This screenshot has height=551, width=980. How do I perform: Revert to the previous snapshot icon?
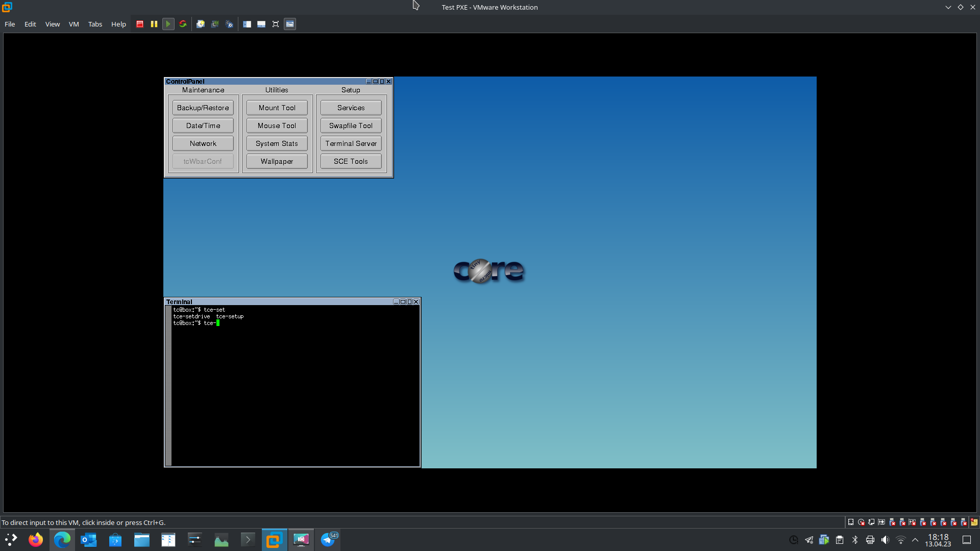click(x=215, y=24)
